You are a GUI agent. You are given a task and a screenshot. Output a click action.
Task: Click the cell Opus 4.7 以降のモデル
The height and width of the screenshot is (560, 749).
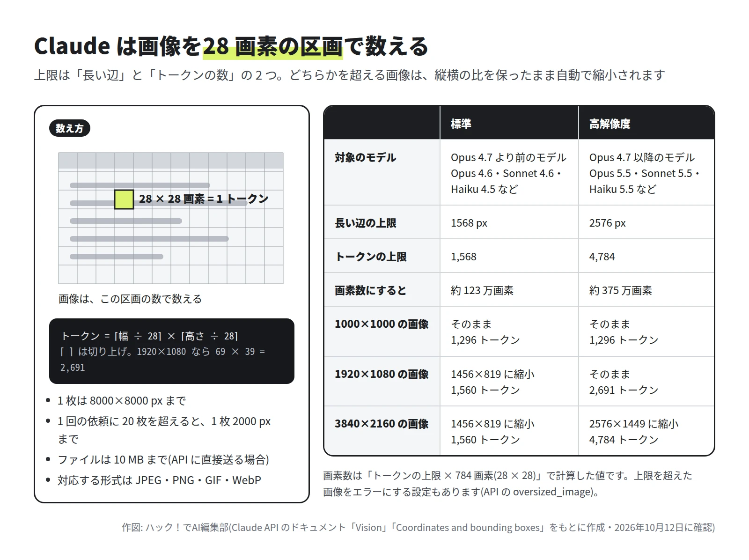point(646,173)
